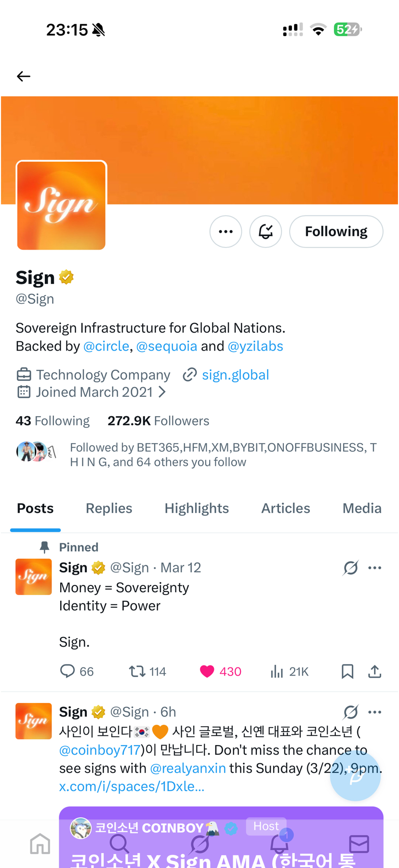Toggle the Following button
The height and width of the screenshot is (868, 399).
pos(336,231)
